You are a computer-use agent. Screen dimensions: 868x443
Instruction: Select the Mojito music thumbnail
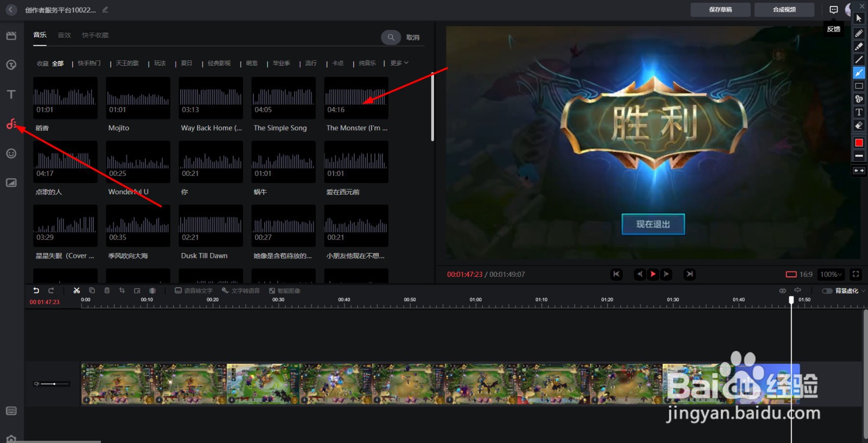click(138, 98)
